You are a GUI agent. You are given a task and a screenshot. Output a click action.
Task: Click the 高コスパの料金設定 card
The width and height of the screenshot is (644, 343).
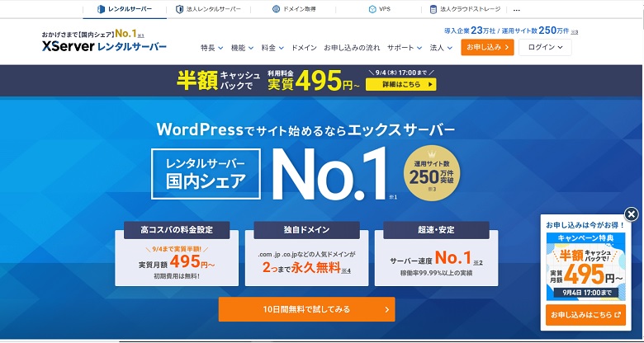point(177,254)
